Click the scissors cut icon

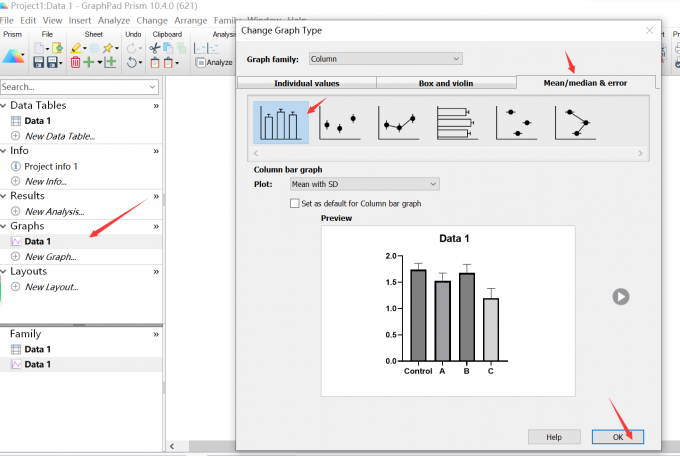pyautogui.click(x=155, y=47)
